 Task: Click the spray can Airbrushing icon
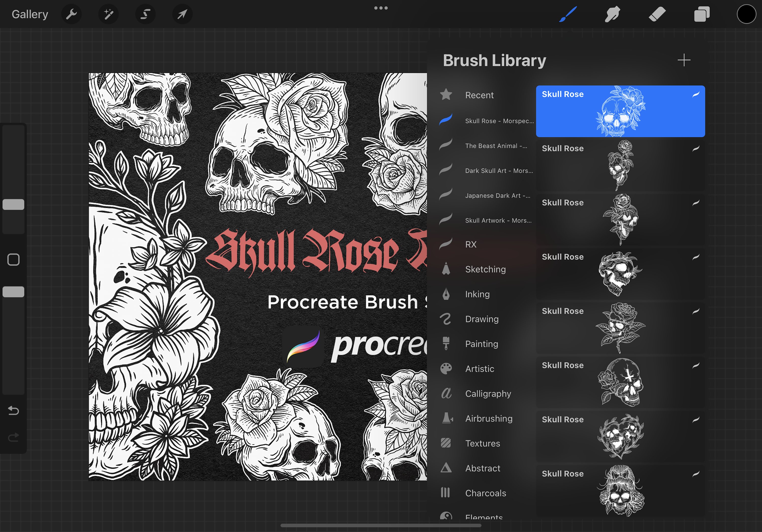447,418
